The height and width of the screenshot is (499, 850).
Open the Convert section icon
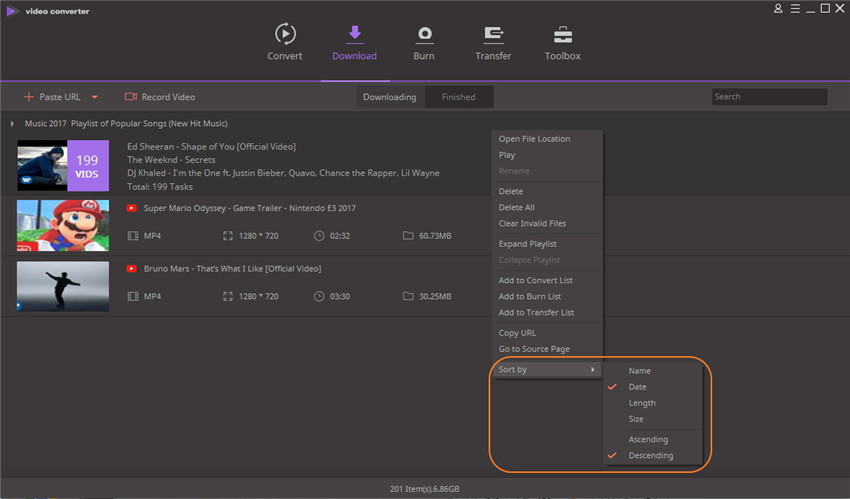point(285,34)
